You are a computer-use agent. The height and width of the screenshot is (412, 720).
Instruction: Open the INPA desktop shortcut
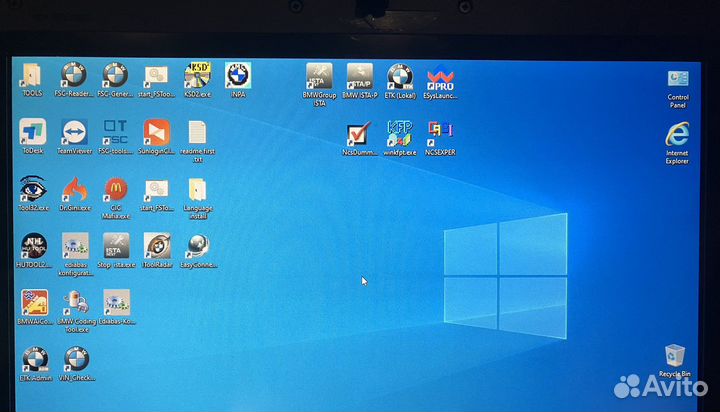point(238,76)
